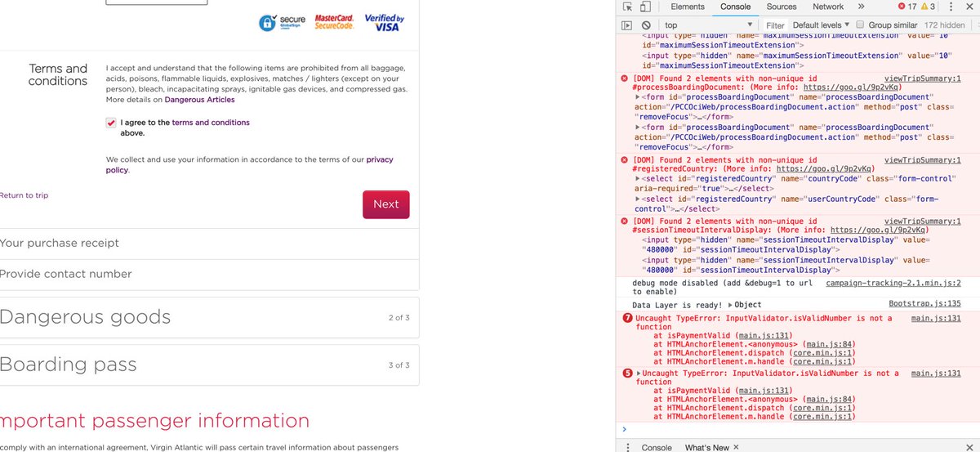Toggle the device toolbar icon

click(x=644, y=7)
